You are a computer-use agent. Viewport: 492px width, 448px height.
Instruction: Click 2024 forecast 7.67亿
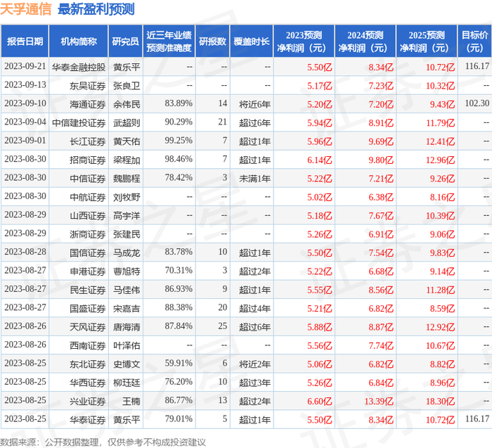tap(381, 215)
